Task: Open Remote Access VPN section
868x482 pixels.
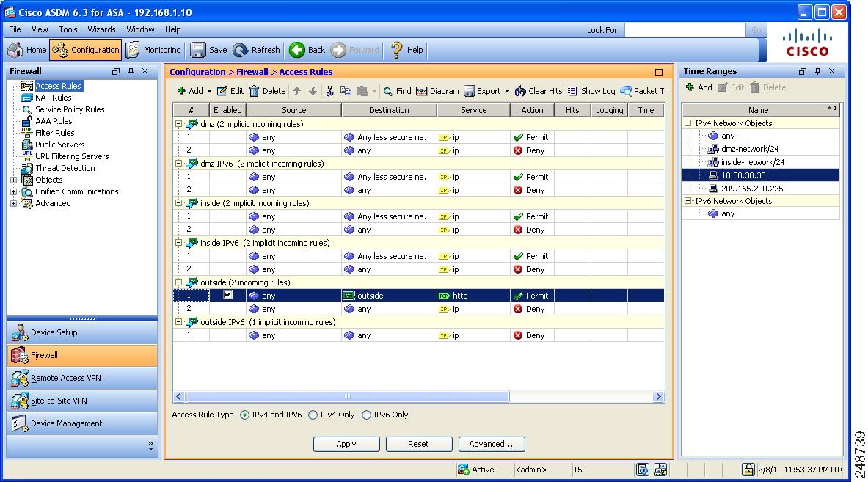Action: [82, 378]
